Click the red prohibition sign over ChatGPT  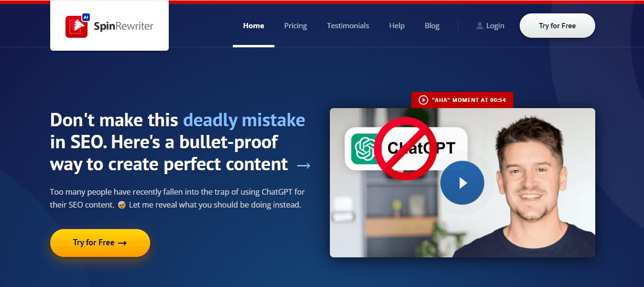click(404, 149)
